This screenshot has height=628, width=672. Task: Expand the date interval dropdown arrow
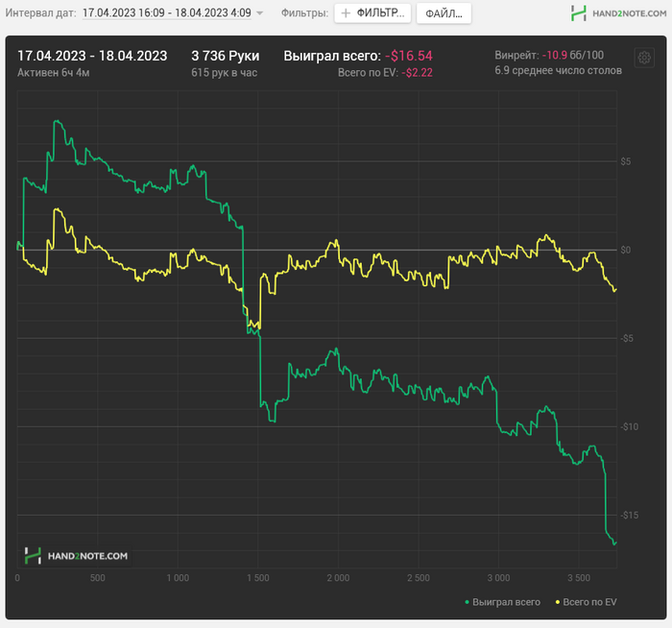pos(259,13)
